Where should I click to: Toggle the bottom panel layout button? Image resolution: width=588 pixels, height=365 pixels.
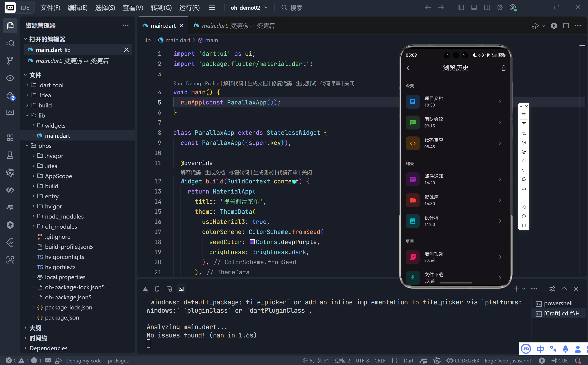pos(474,8)
